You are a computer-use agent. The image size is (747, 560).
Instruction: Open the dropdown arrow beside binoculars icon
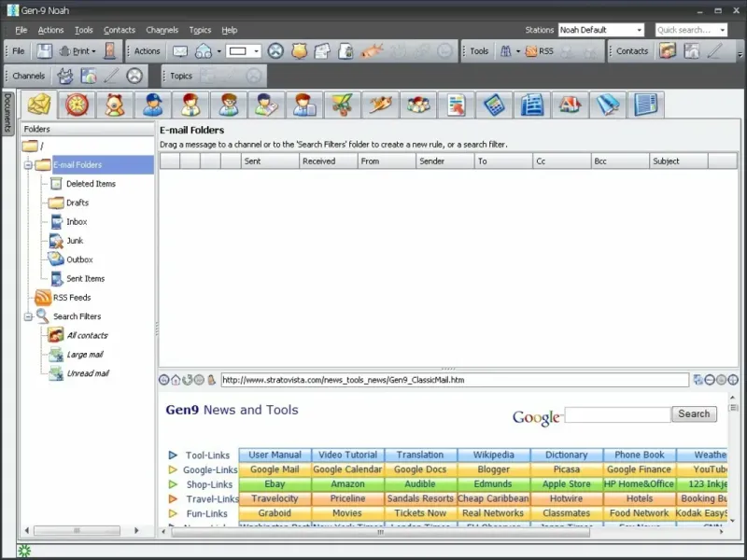click(x=518, y=51)
